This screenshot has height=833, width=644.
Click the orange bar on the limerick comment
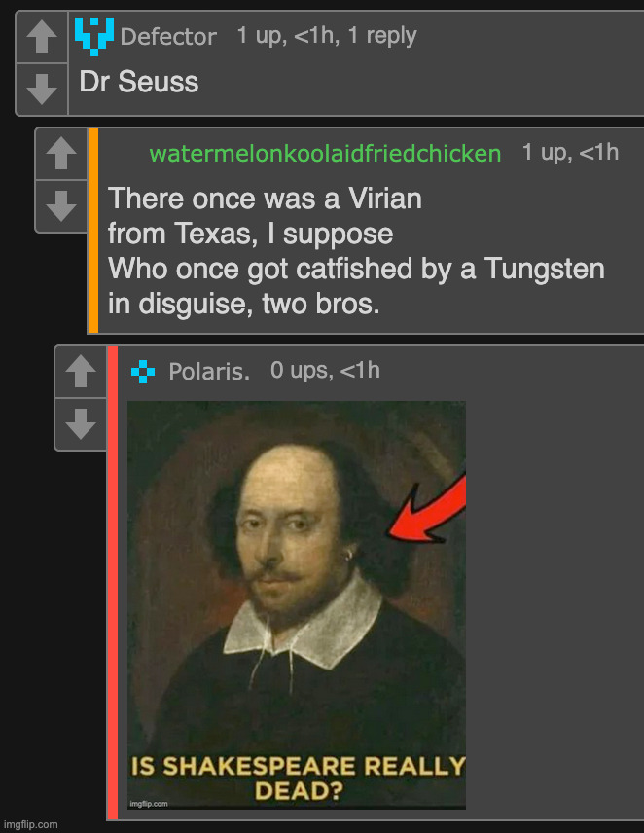click(x=93, y=230)
